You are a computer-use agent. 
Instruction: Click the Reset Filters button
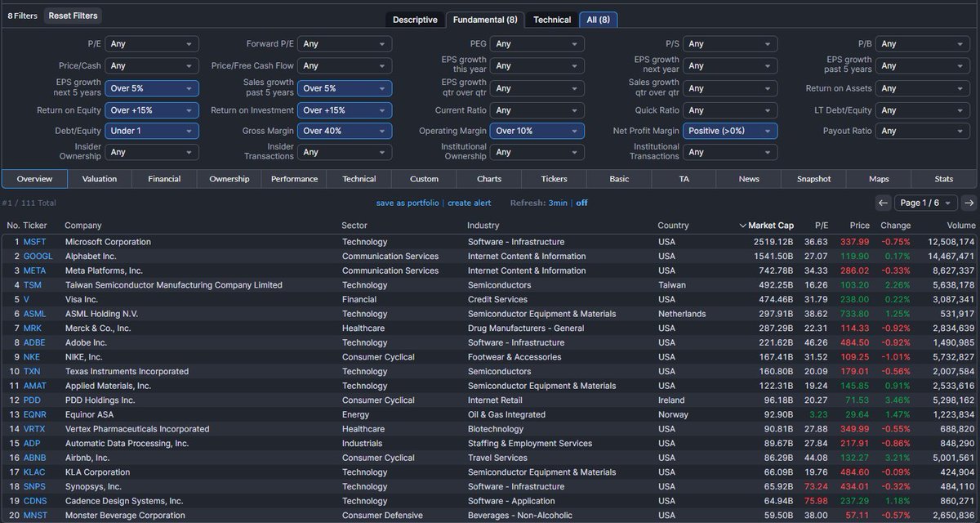72,15
